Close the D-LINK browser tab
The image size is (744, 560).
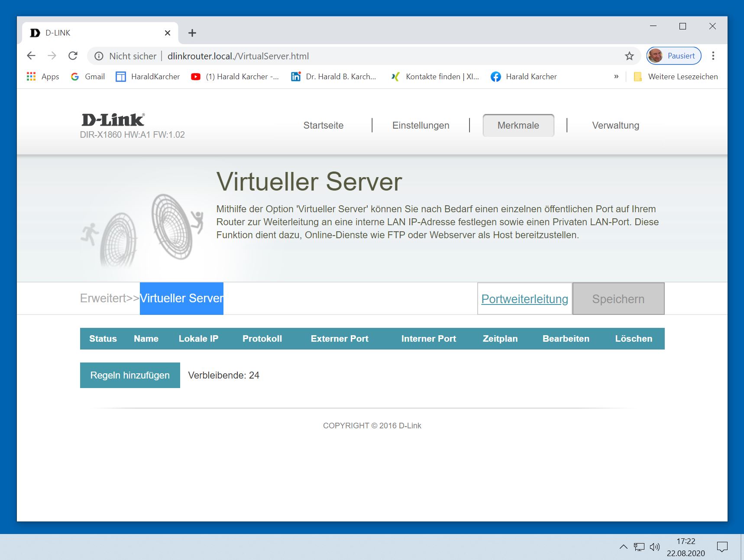[x=168, y=33]
